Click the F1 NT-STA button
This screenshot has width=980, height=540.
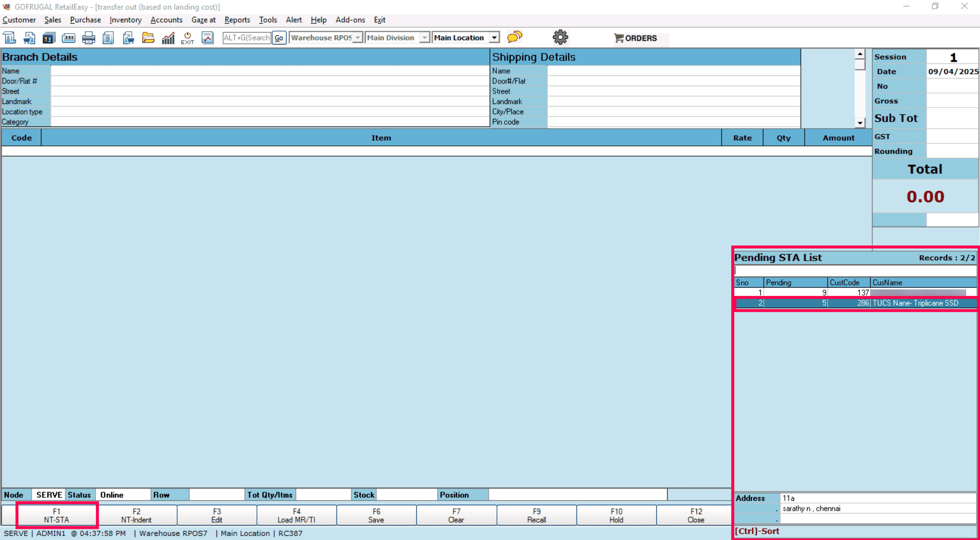57,516
